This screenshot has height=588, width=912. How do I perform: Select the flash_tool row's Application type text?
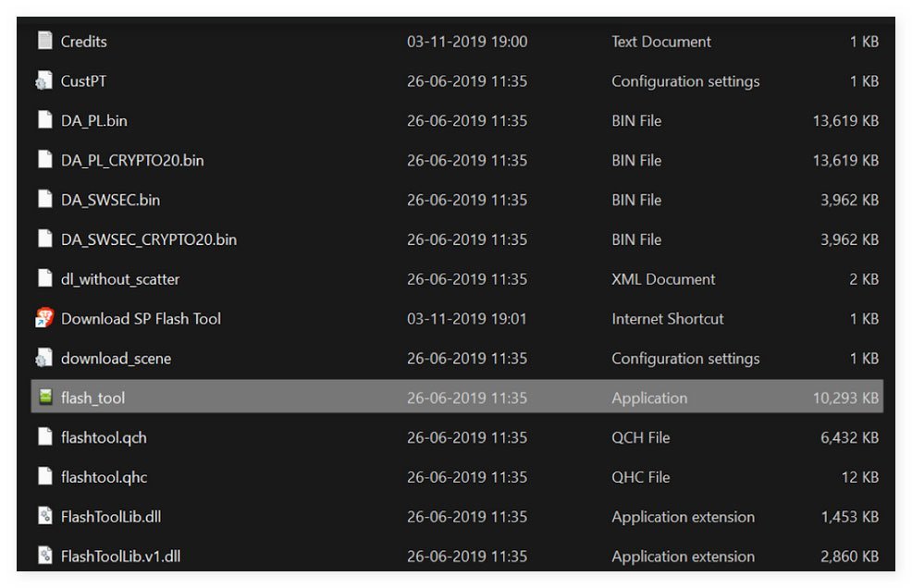coord(649,398)
